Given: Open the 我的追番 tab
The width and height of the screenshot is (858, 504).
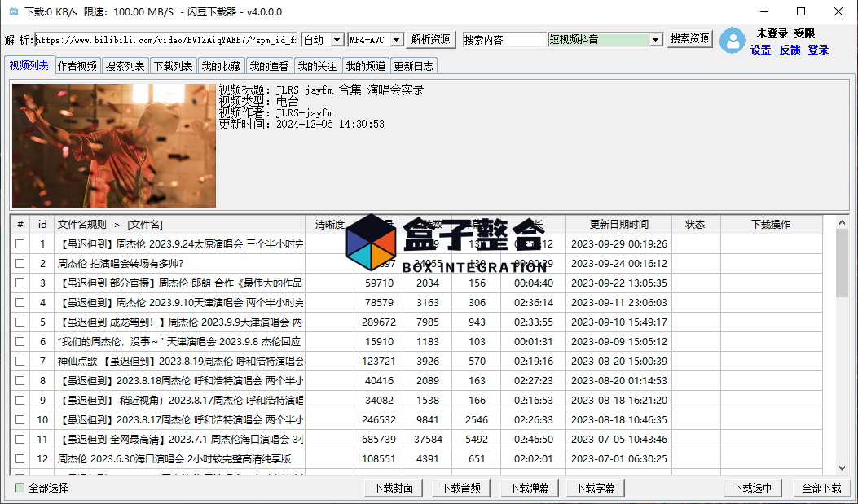Looking at the screenshot, I should tap(270, 66).
